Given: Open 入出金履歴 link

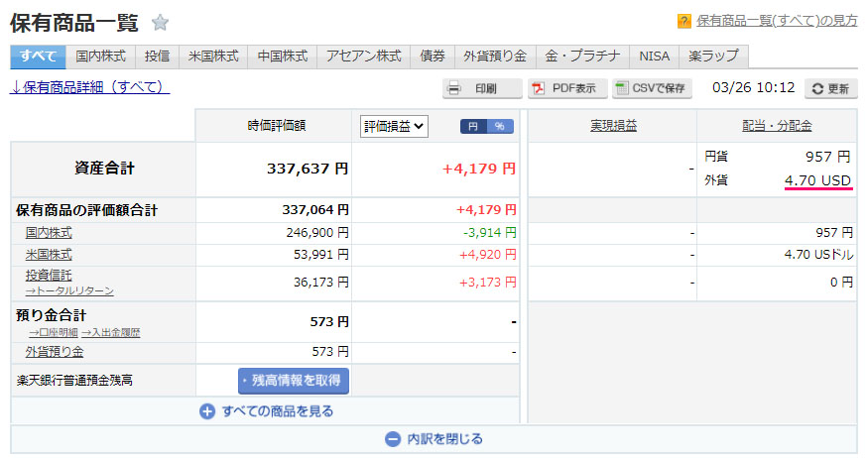Looking at the screenshot, I should [x=110, y=332].
